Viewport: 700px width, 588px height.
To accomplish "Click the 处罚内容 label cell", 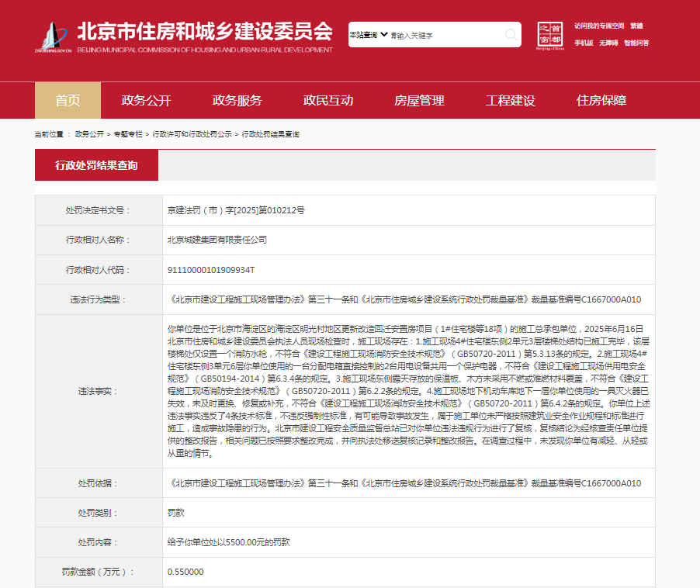I will tap(99, 542).
